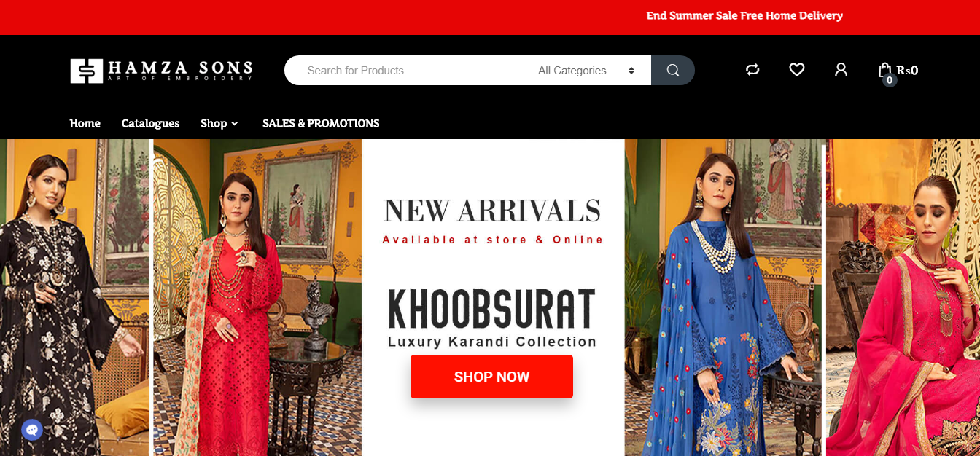Open the compare products arrows icon

pos(752,70)
